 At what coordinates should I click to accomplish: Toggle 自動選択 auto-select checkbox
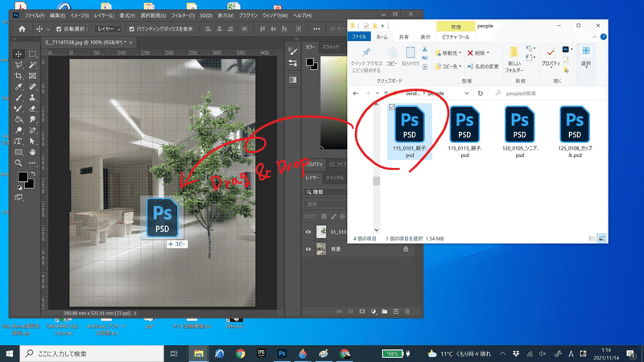coord(59,29)
